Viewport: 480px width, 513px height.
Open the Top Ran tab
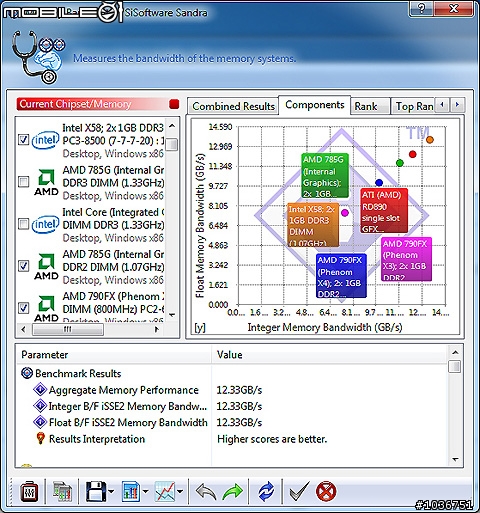pyautogui.click(x=413, y=106)
